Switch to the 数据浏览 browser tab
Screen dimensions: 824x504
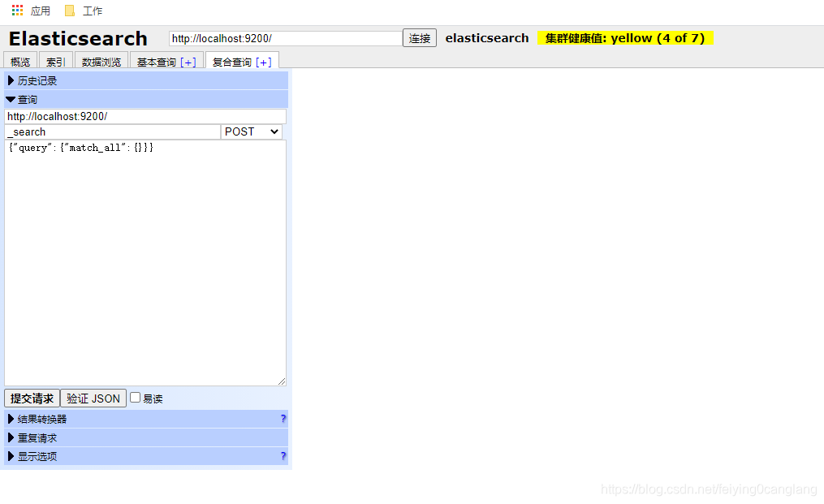(x=101, y=62)
